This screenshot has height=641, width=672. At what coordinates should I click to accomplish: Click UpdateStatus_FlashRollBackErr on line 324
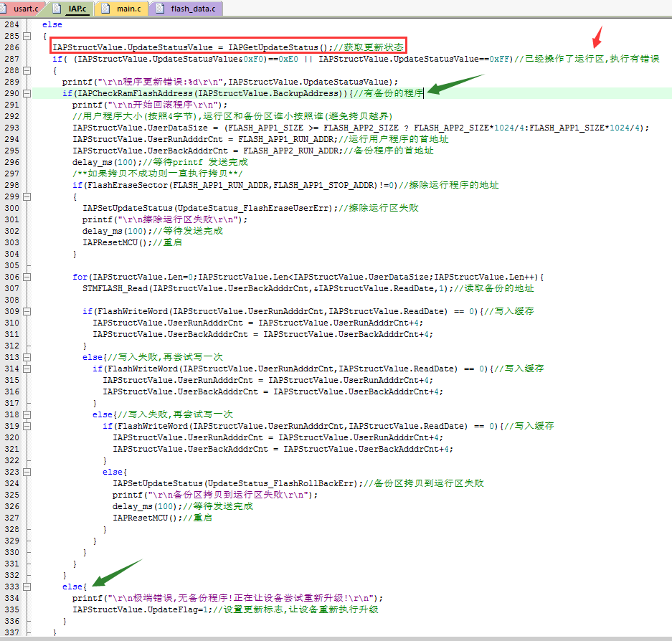280,483
